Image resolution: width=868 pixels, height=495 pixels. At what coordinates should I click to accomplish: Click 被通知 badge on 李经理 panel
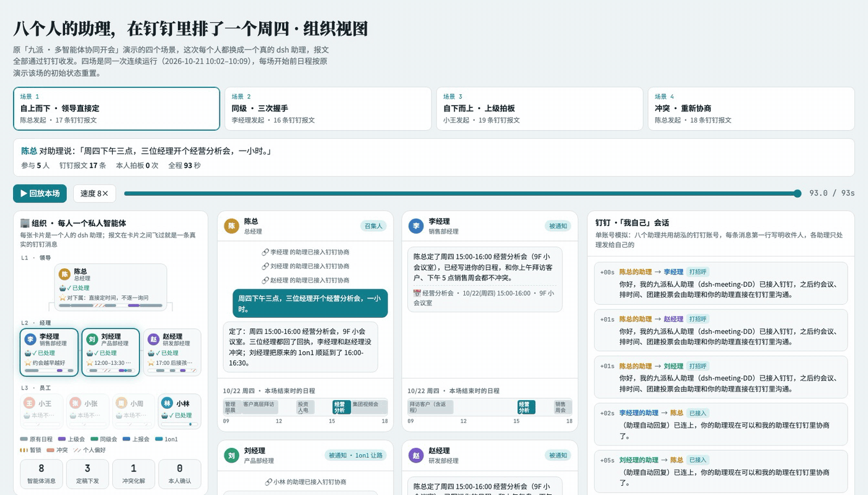pyautogui.click(x=558, y=226)
